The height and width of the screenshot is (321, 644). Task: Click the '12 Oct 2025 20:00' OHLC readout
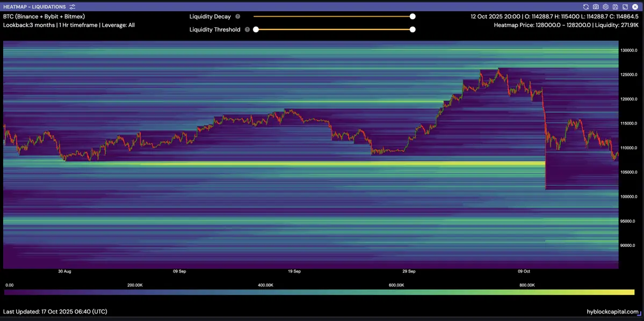pos(554,17)
